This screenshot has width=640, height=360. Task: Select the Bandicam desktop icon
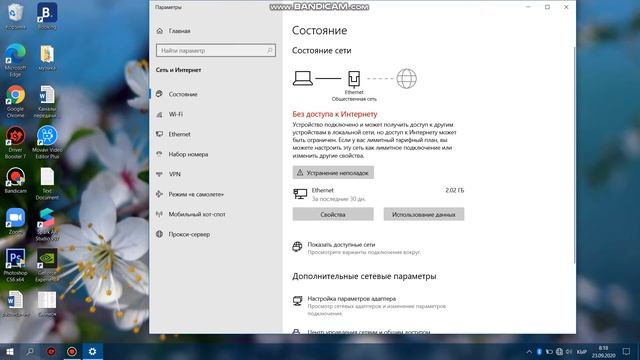tap(16, 180)
